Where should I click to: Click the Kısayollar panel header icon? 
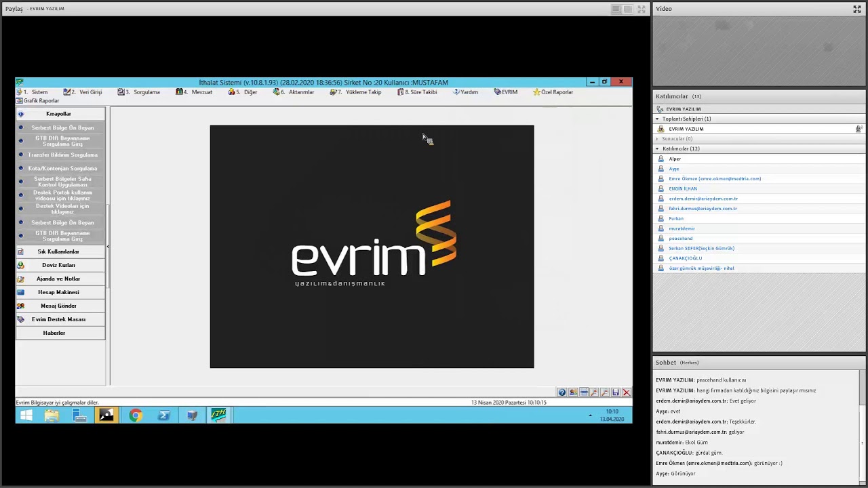(20, 114)
